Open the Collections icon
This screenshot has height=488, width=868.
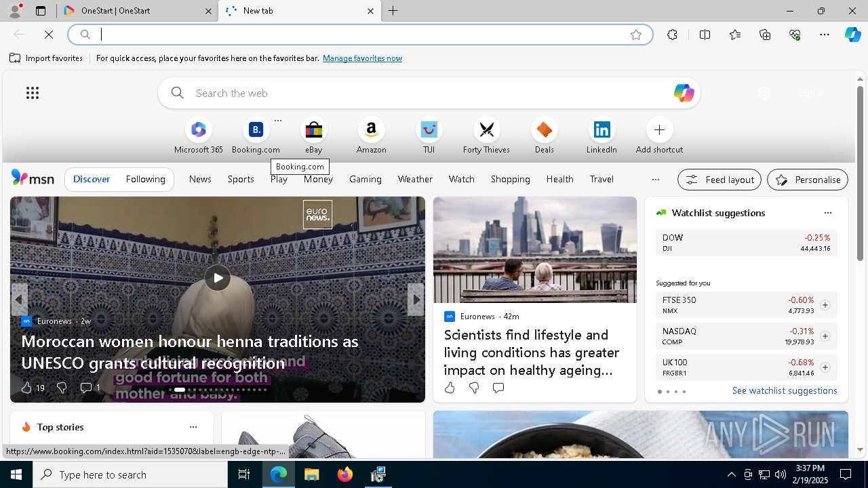[x=765, y=35]
